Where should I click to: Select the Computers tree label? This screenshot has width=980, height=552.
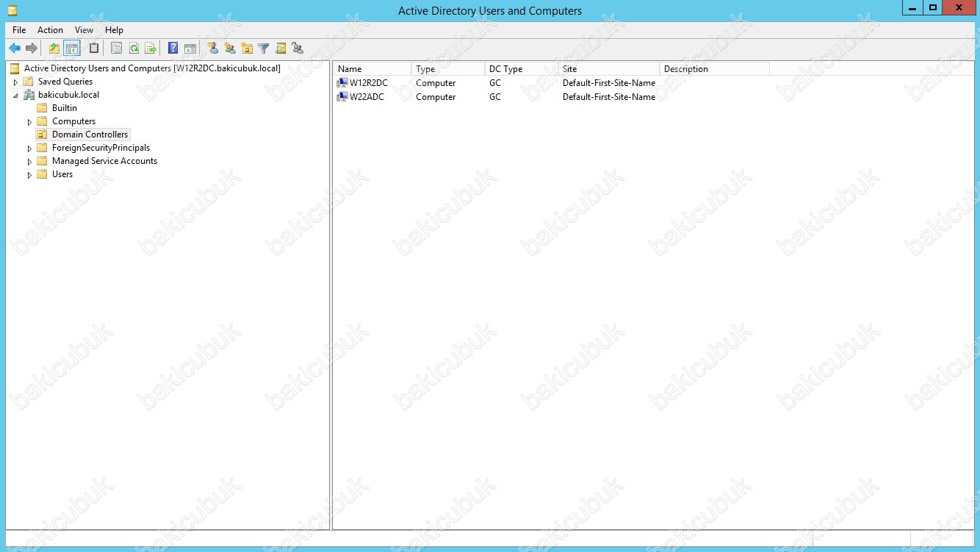[73, 121]
